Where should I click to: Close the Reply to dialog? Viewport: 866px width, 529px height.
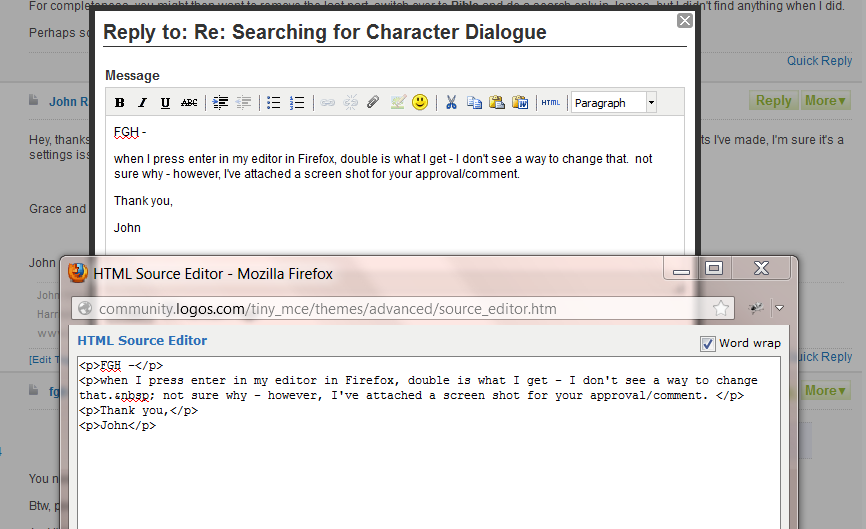(685, 20)
